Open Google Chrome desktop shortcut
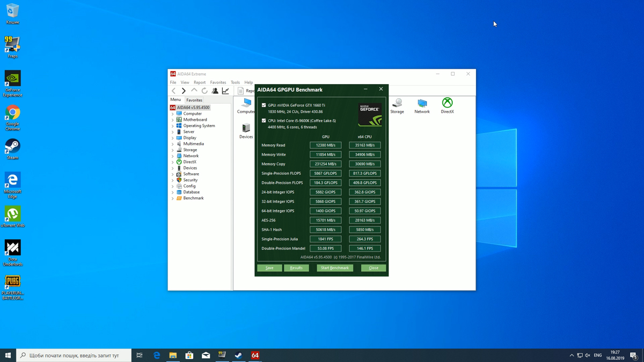Screen dimensions: 644x362 click(12, 118)
